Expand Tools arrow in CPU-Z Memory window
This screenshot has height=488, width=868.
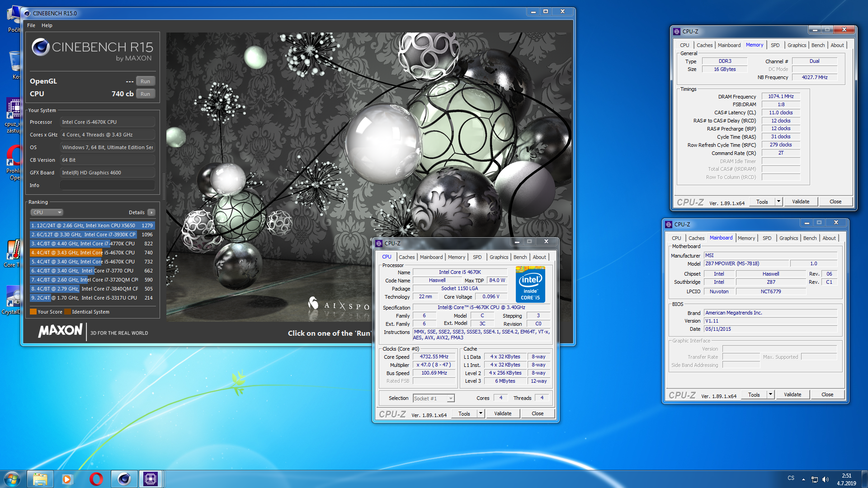[778, 202]
